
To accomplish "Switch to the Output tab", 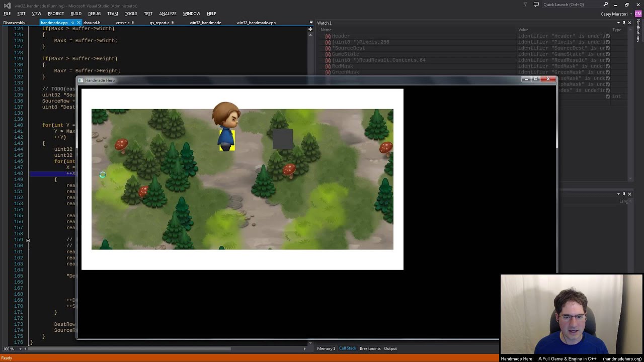I will [x=390, y=348].
